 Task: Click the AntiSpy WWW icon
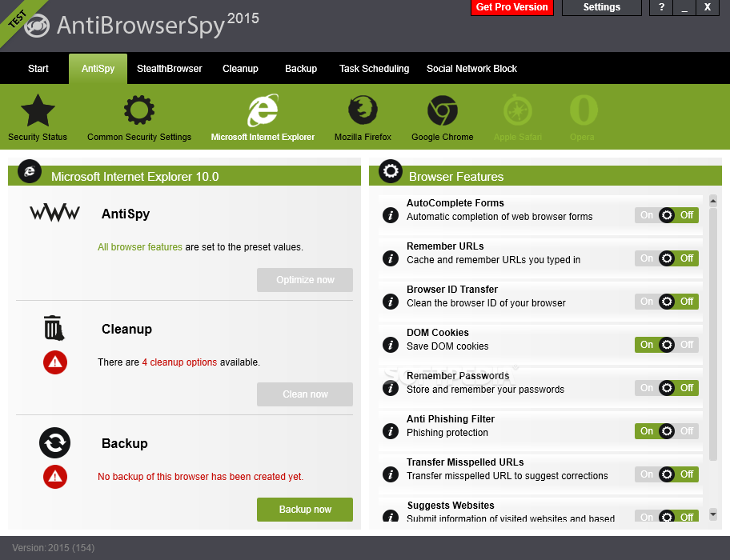click(x=55, y=213)
